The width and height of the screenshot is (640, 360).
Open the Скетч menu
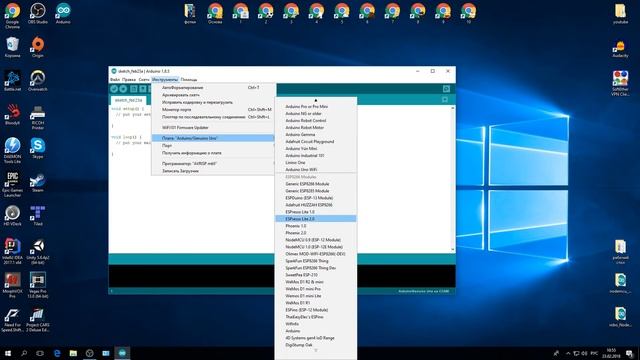pyautogui.click(x=144, y=80)
